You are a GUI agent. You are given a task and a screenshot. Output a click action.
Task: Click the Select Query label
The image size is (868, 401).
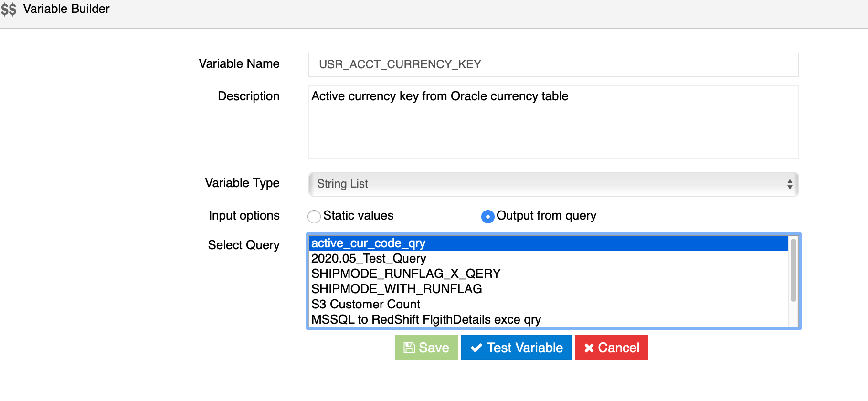244,245
